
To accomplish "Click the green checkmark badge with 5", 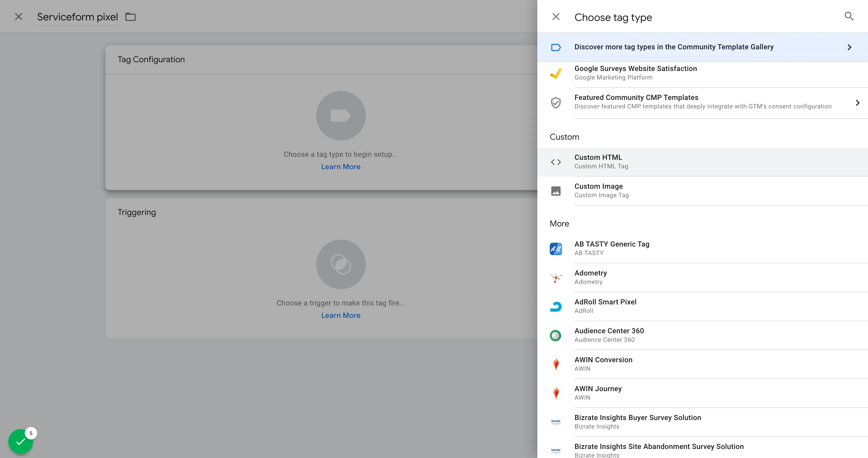I will click(x=21, y=441).
